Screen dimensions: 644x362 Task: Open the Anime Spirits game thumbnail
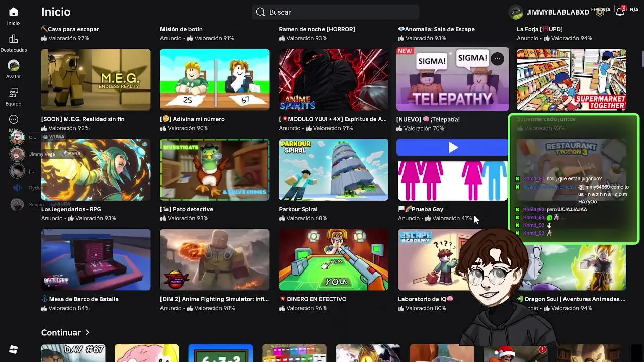pyautogui.click(x=334, y=79)
